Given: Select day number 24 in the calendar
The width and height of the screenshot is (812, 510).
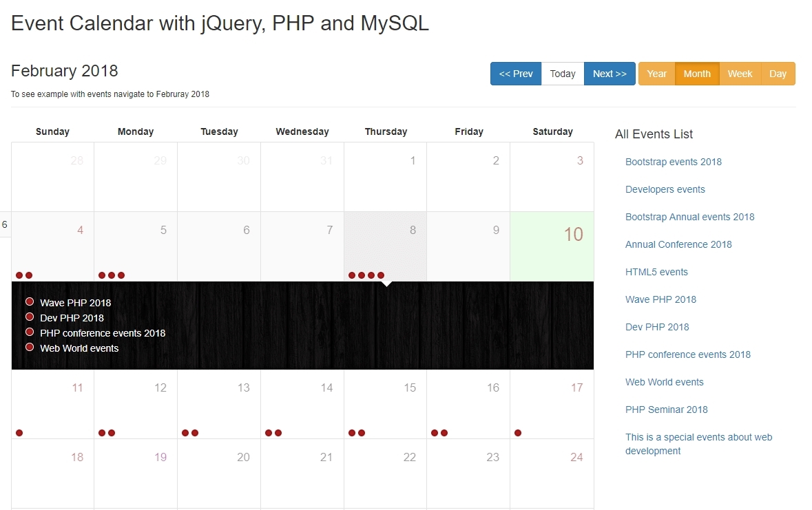Looking at the screenshot, I should tap(576, 457).
